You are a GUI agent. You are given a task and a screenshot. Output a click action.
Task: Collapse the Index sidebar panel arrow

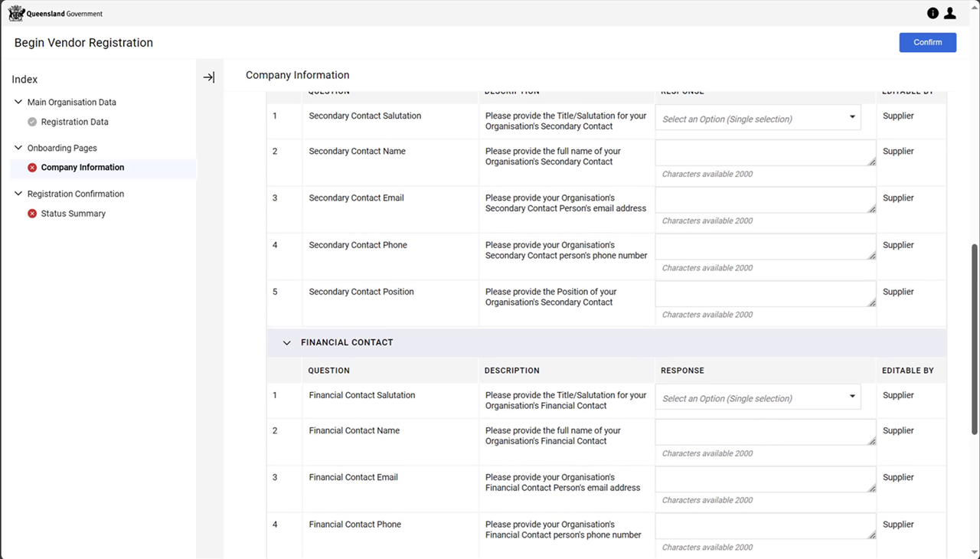tap(209, 77)
